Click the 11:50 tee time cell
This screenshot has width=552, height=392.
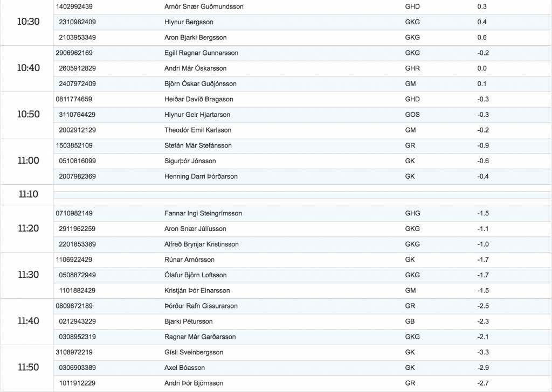(28, 368)
